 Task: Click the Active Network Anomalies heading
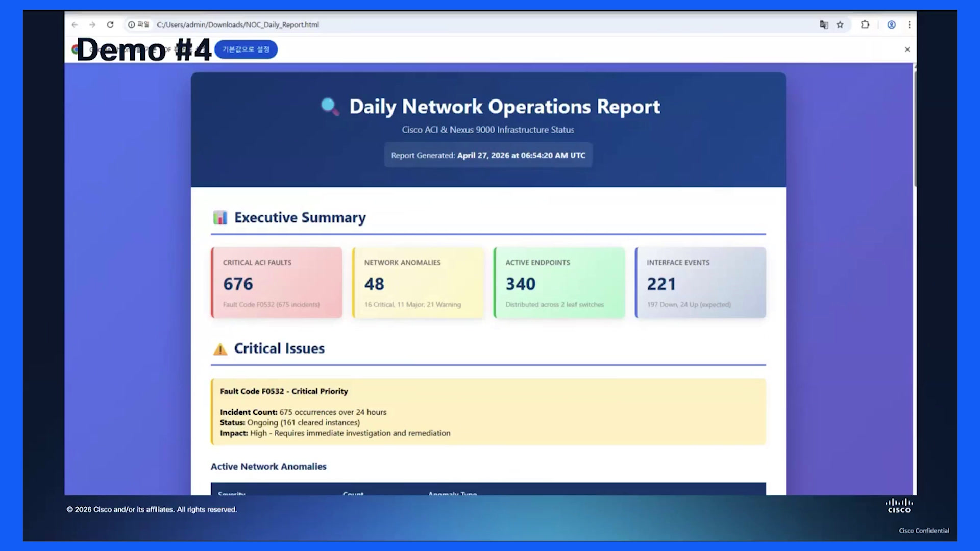pyautogui.click(x=268, y=466)
